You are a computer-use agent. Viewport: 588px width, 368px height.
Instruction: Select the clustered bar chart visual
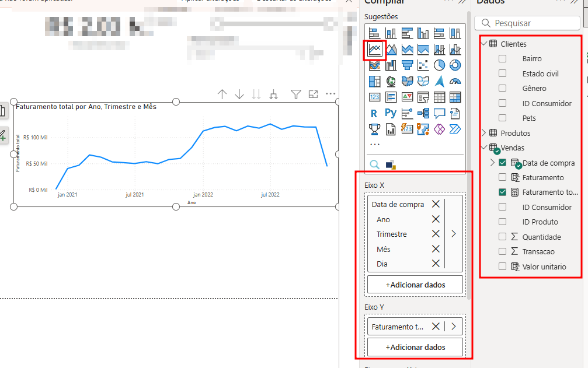click(x=407, y=33)
